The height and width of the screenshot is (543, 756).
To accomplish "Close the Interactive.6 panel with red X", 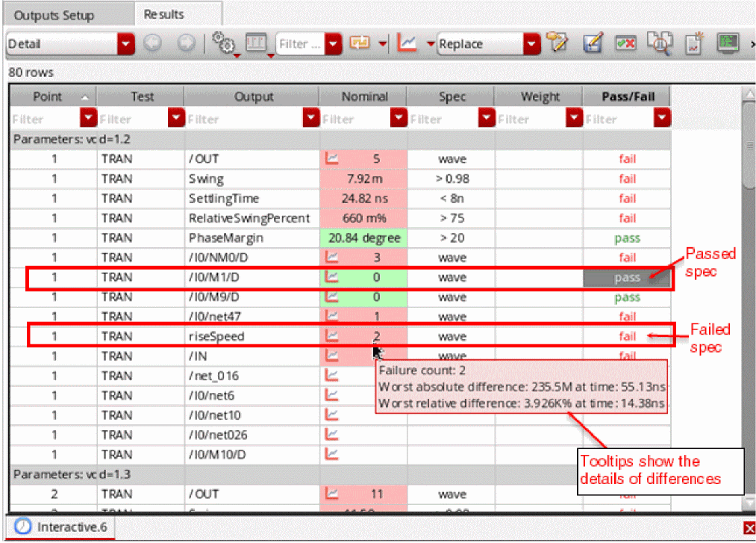I will (749, 528).
